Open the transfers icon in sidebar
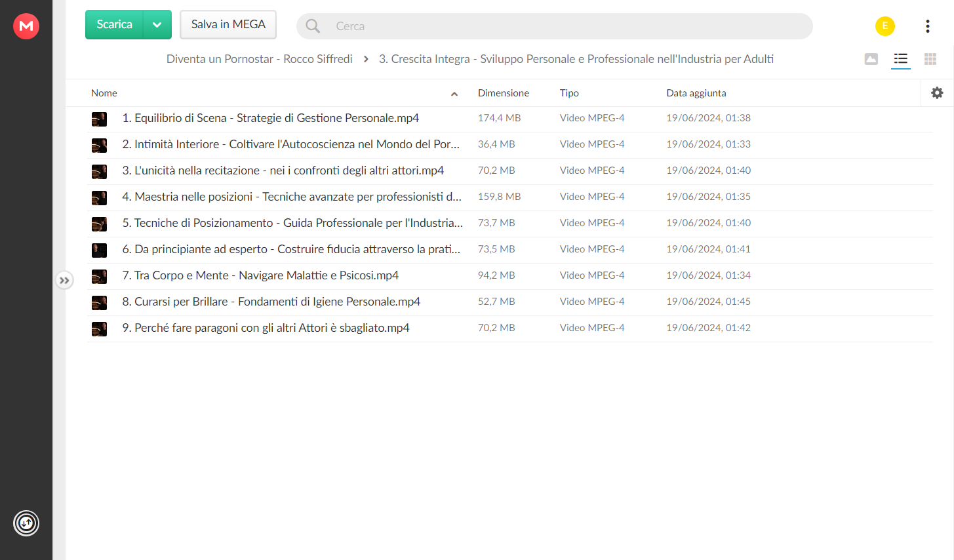The width and height of the screenshot is (954, 560). 26,523
